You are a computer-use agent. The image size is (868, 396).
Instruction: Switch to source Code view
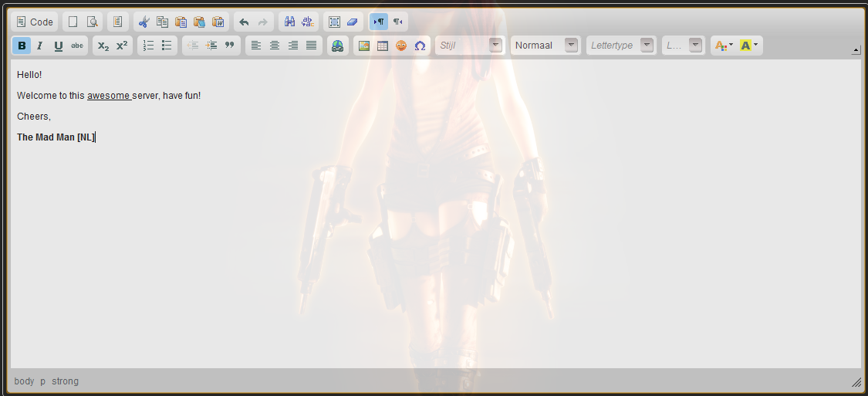[x=34, y=22]
